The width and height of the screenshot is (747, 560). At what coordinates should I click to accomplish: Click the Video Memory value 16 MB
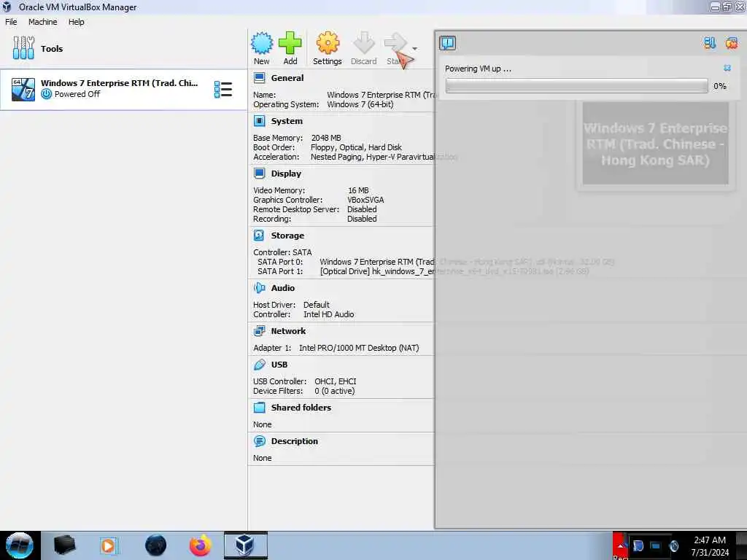(x=358, y=190)
